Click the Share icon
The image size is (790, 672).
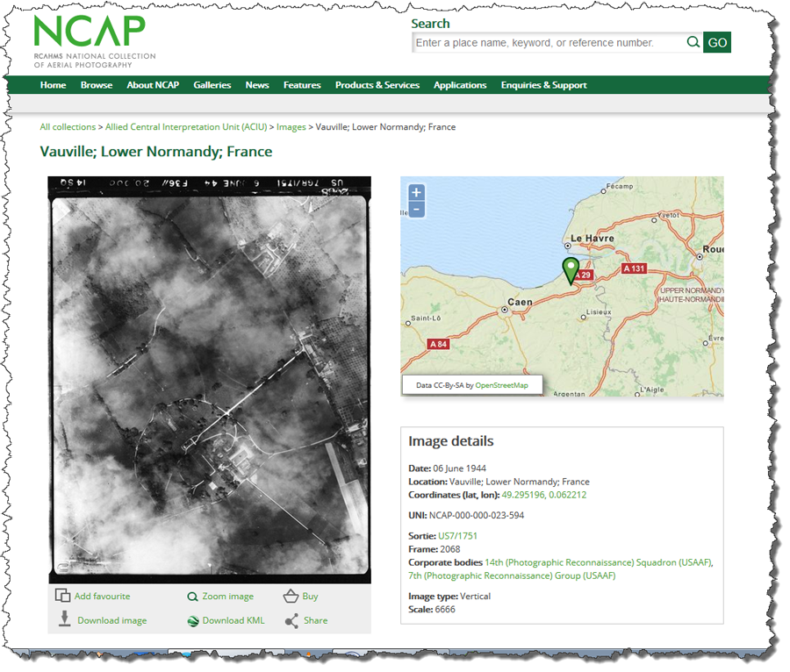coord(291,620)
